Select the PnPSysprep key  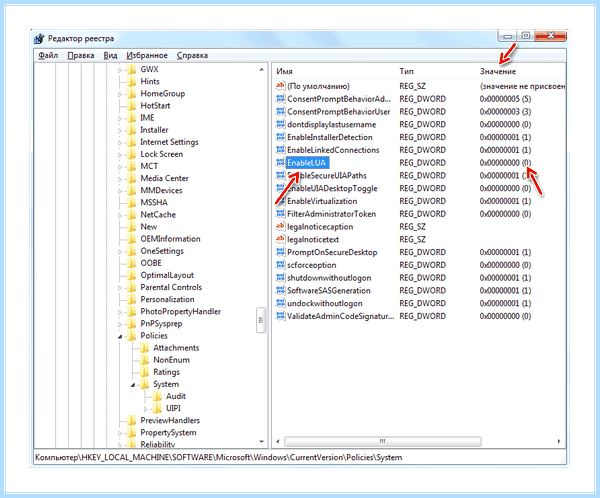[161, 324]
